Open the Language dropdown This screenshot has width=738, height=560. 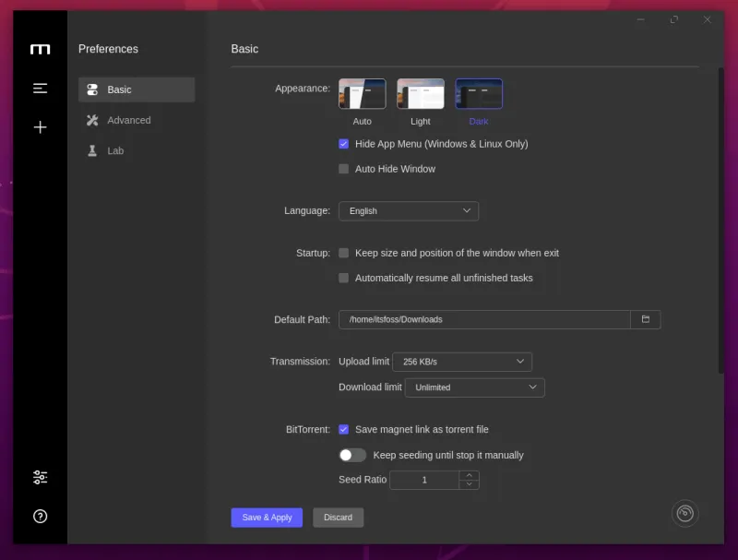[408, 211]
